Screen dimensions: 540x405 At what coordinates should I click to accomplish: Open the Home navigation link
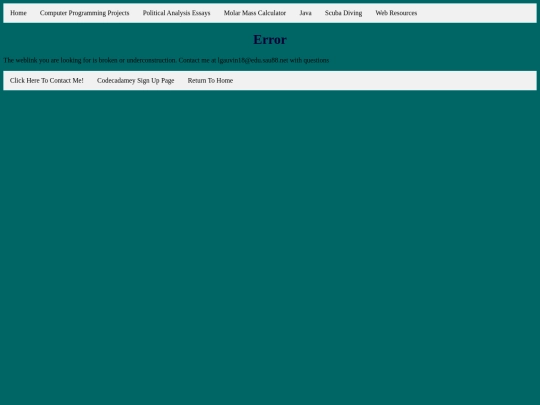(18, 13)
